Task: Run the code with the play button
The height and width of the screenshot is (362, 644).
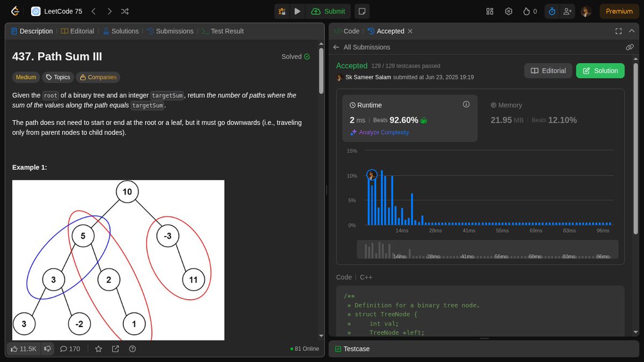Action: click(297, 11)
